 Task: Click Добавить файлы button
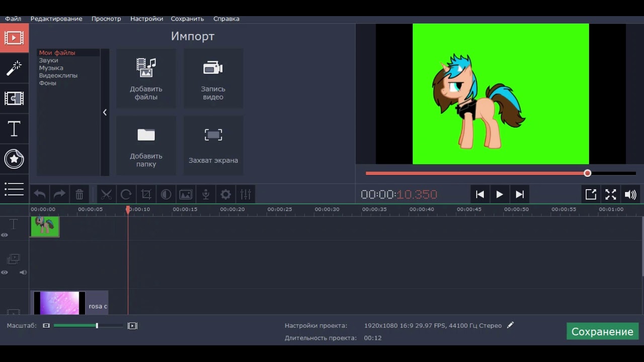pos(146,78)
